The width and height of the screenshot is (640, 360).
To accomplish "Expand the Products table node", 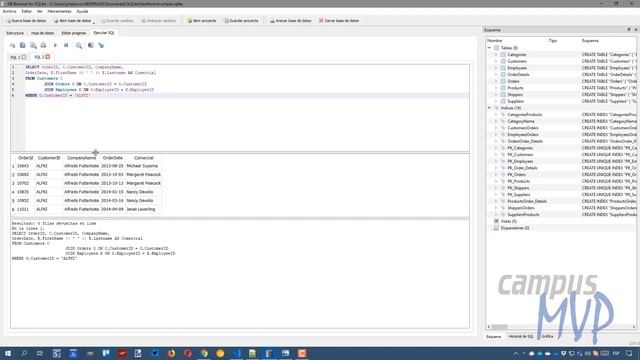I will (496, 88).
